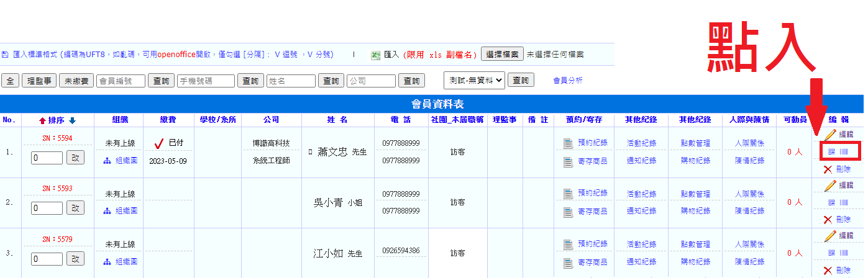868x278 pixels.
Task: Click the pencil edit icon for 蕭文忠
Action: point(831,134)
